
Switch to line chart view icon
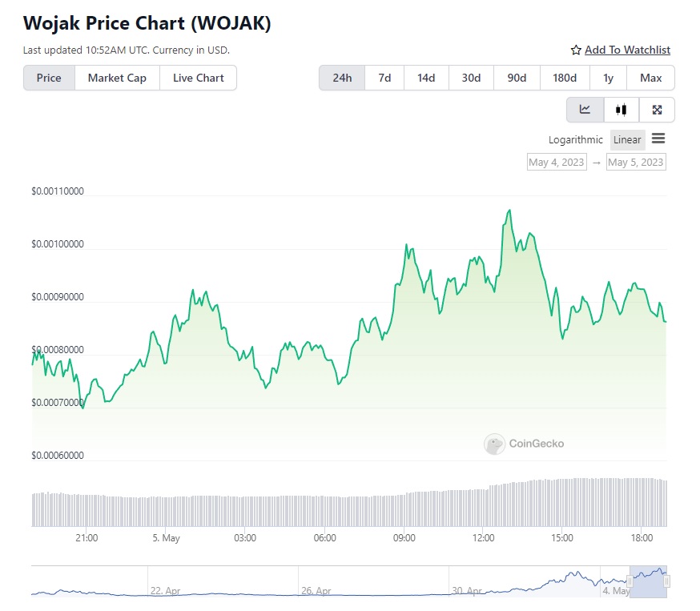[x=585, y=110]
